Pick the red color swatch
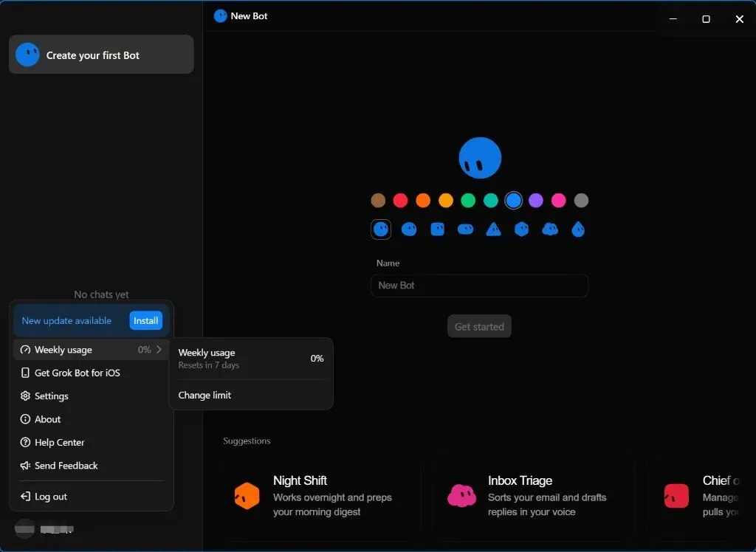 [400, 201]
